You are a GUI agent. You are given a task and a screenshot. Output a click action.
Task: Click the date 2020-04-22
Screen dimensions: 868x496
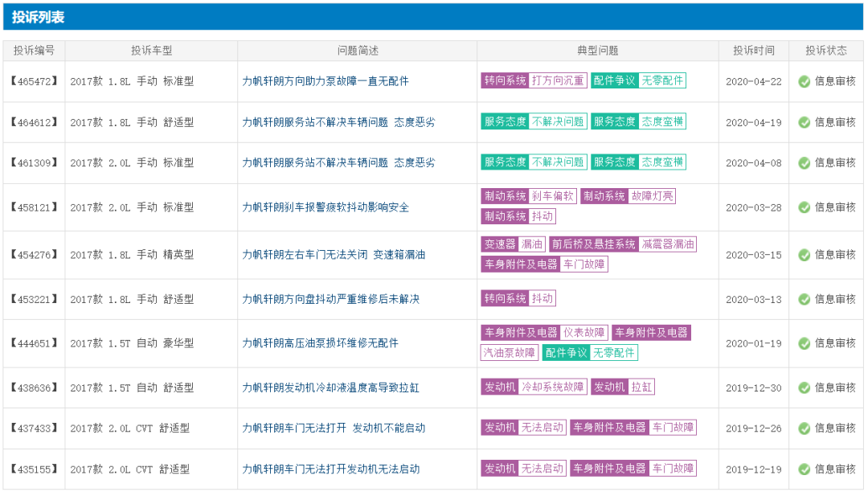[753, 81]
